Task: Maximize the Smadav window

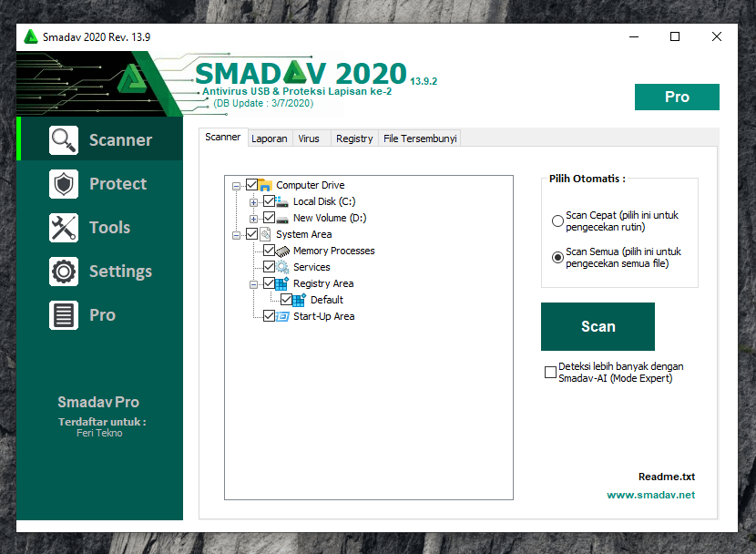Action: (675, 36)
